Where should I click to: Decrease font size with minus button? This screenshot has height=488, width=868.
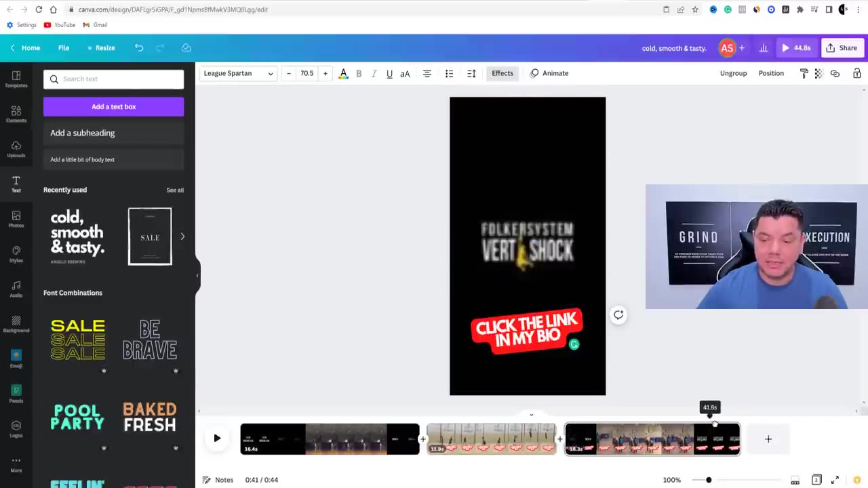tap(289, 73)
